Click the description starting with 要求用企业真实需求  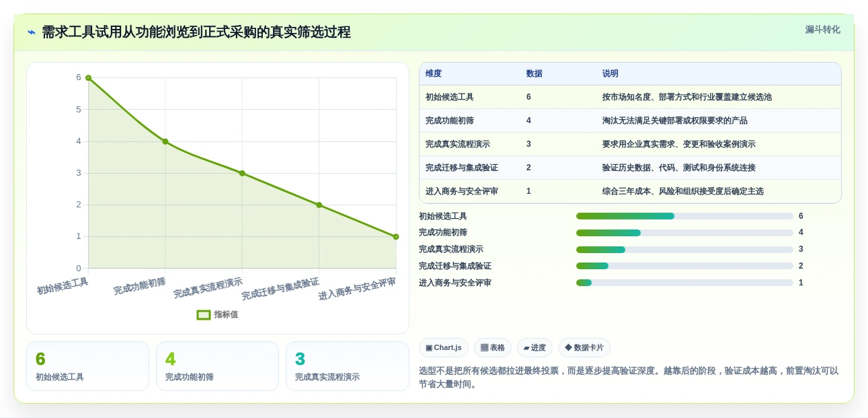click(x=679, y=144)
